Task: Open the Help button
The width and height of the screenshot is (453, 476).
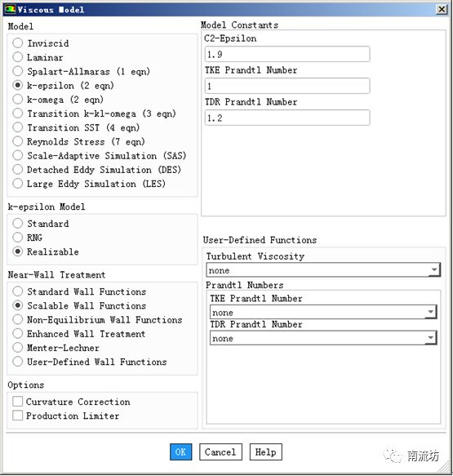Action: 266,452
